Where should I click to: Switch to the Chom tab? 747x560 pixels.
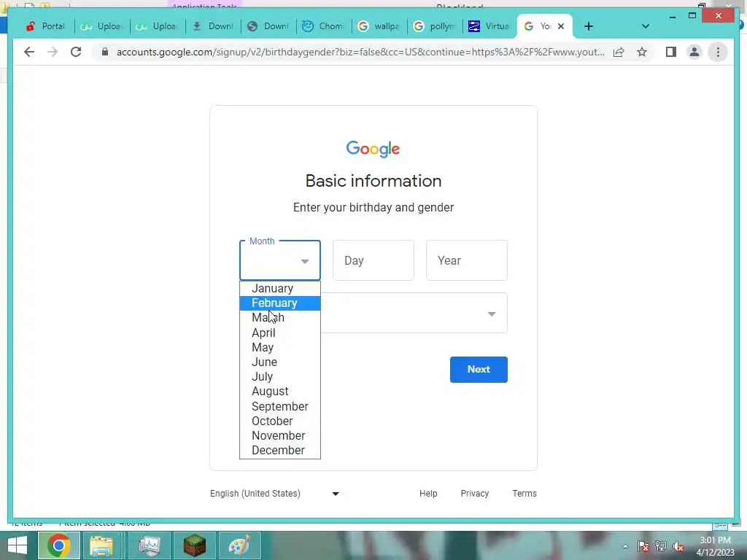323,26
